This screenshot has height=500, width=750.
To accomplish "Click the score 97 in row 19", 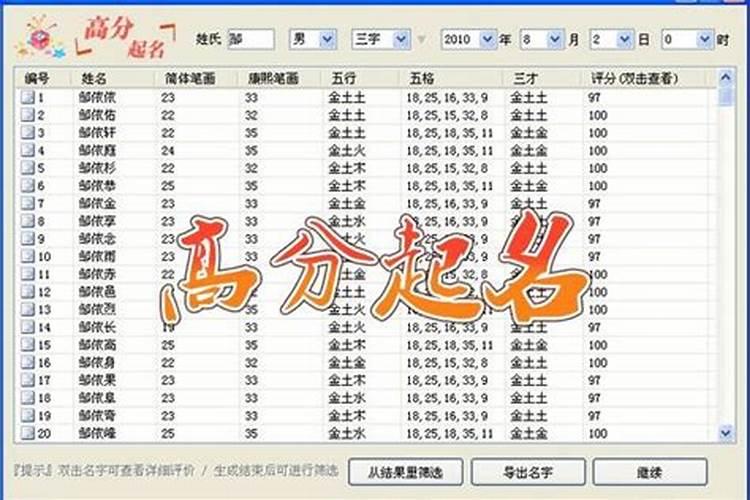I will point(594,416).
